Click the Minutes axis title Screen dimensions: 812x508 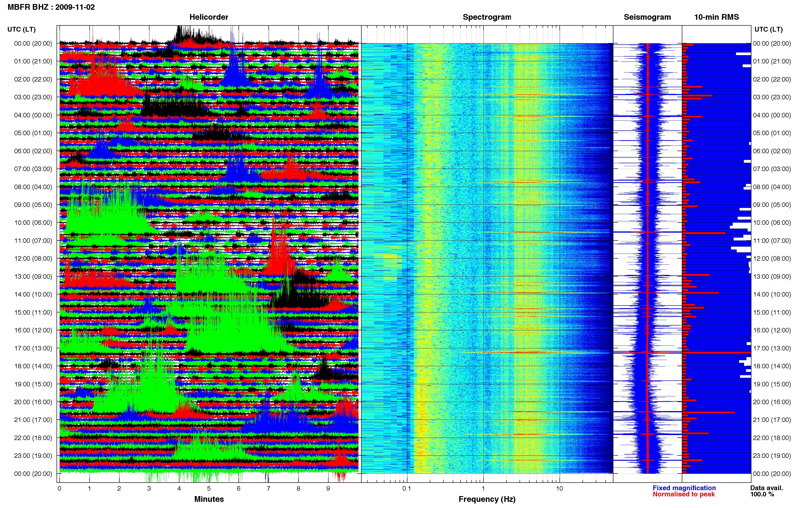pos(209,499)
